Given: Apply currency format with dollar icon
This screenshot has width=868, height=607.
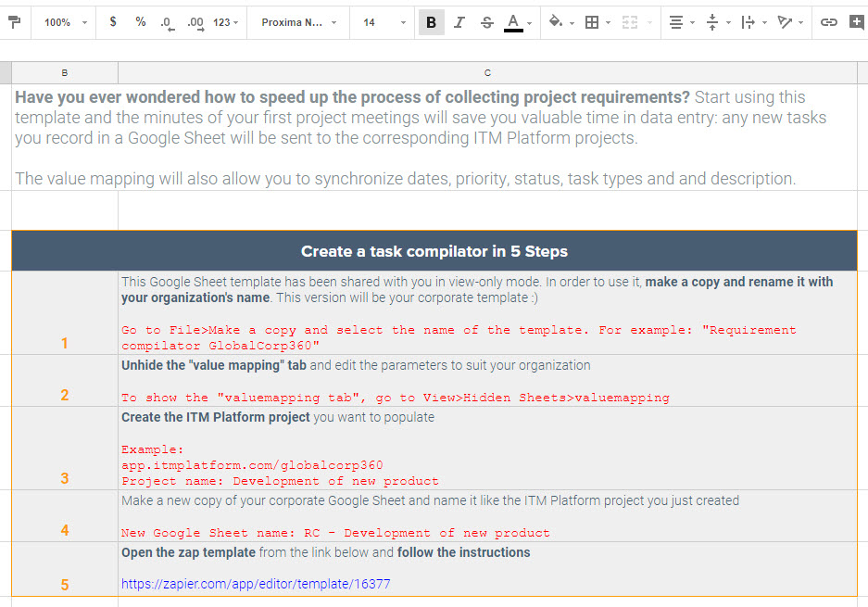Looking at the screenshot, I should coord(112,22).
